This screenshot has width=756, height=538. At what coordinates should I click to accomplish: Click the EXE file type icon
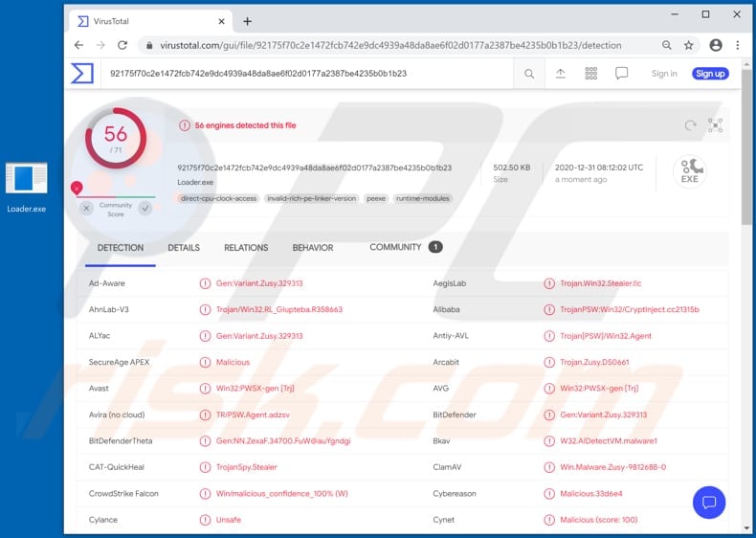tap(689, 171)
